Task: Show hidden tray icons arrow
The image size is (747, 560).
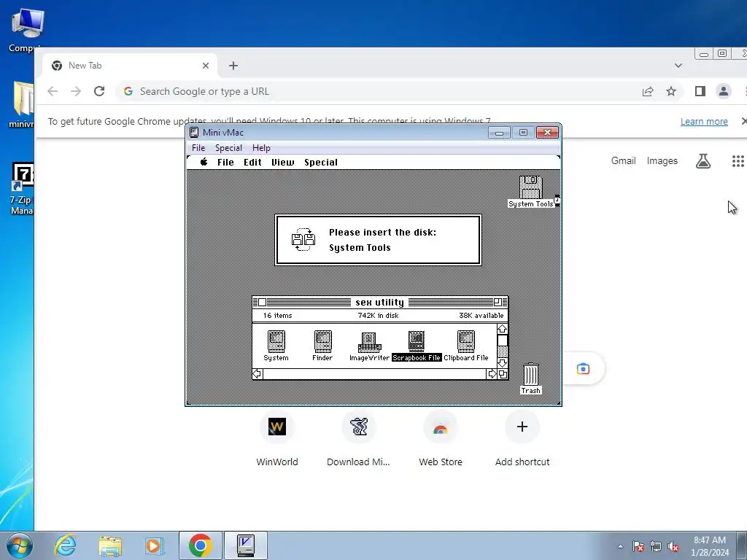Action: point(620,546)
